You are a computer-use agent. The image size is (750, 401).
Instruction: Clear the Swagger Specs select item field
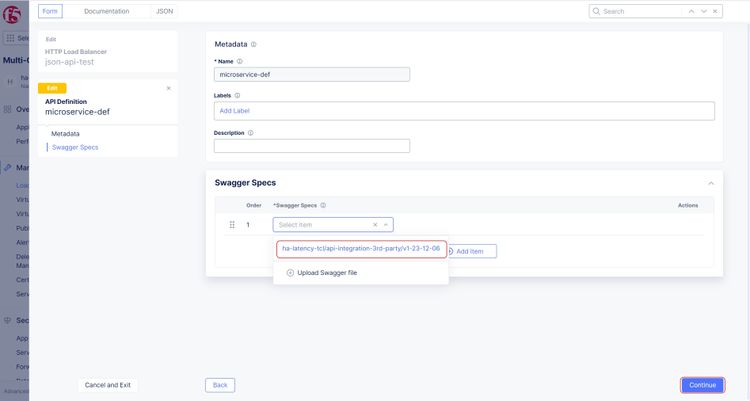pyautogui.click(x=375, y=225)
